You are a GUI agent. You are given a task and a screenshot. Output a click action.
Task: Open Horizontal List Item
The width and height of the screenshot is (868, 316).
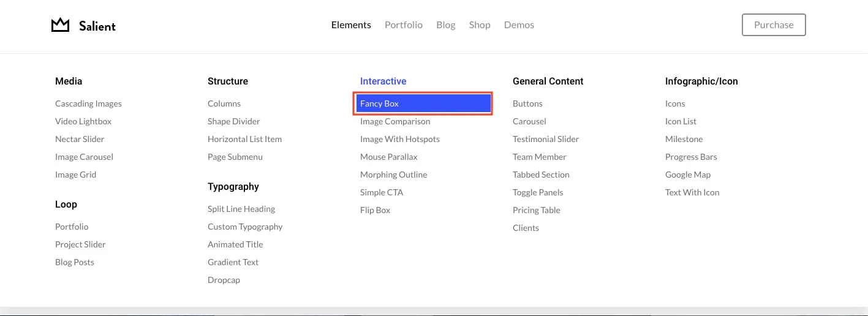point(245,139)
